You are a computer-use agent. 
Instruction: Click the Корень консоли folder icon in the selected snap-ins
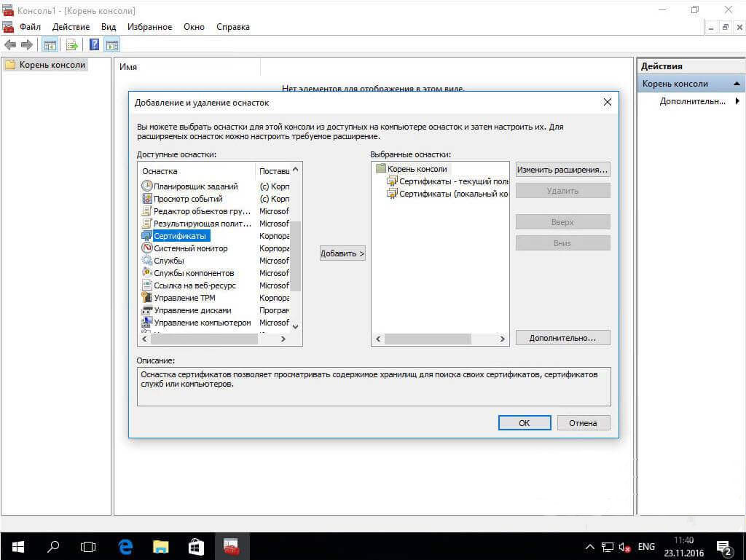[380, 168]
